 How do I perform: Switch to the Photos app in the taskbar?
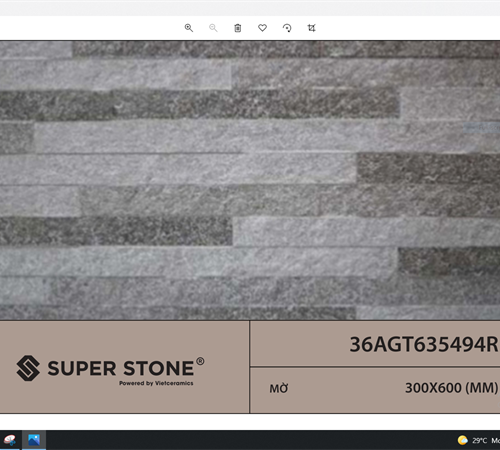(x=34, y=440)
